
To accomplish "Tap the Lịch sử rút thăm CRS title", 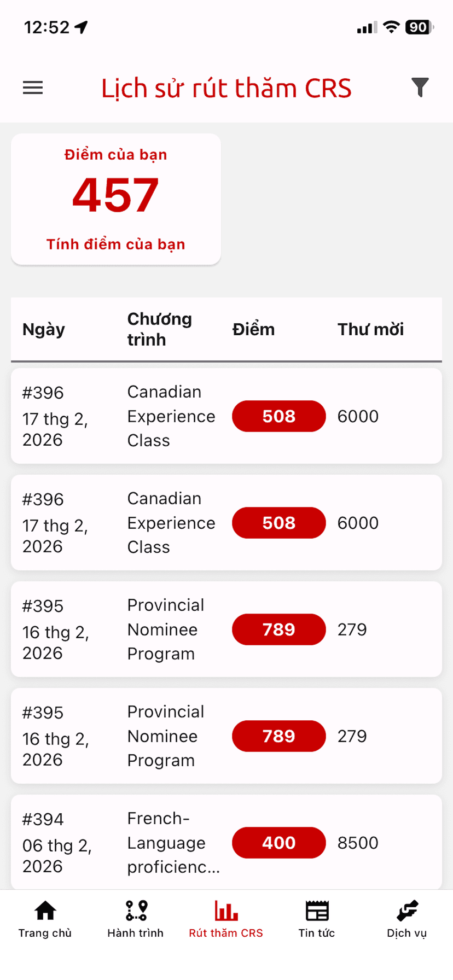I will coord(226,88).
